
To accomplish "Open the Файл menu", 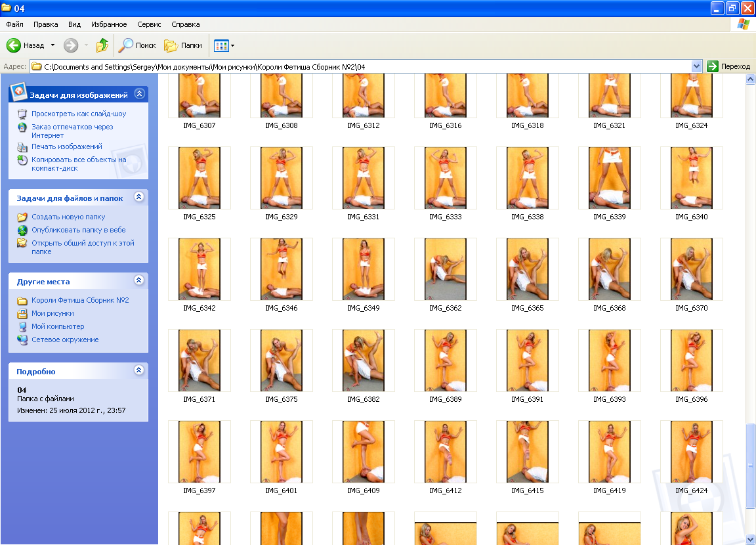I will [15, 24].
